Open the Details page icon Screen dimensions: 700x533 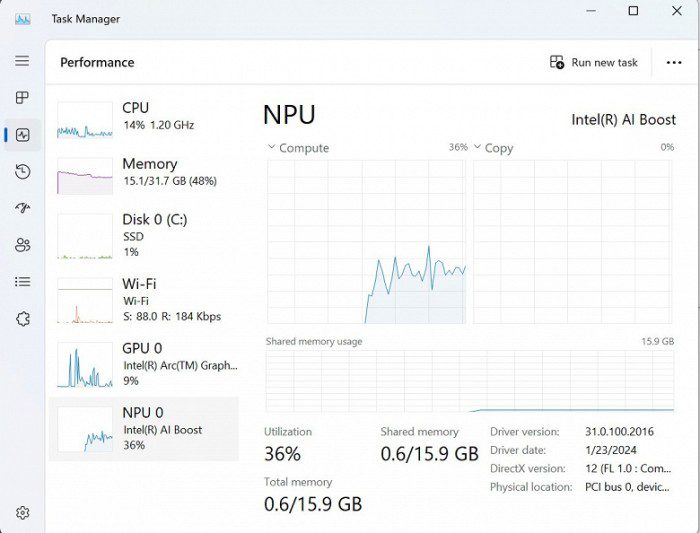pos(22,282)
